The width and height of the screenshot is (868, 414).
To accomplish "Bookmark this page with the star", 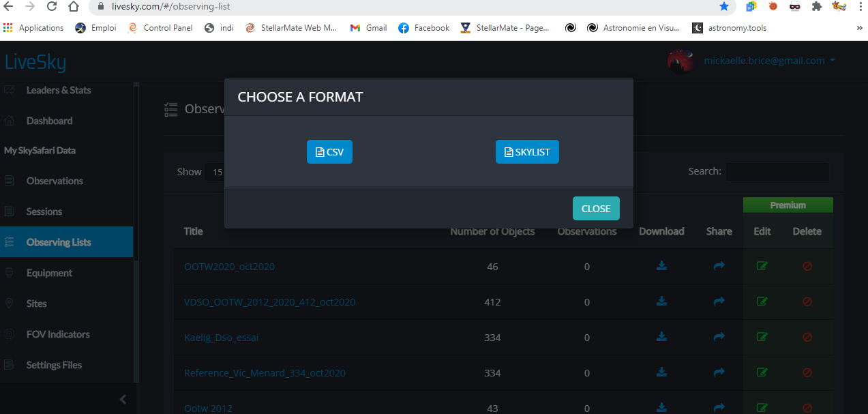I will (x=723, y=6).
